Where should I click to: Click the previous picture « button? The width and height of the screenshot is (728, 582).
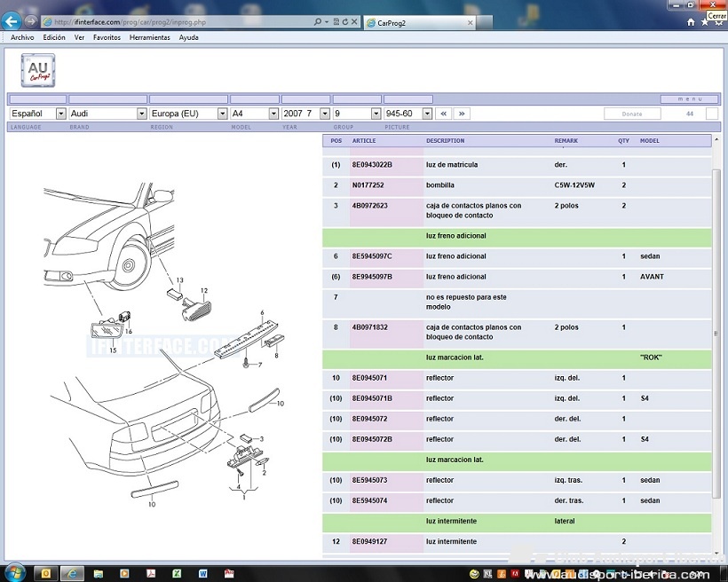click(444, 114)
